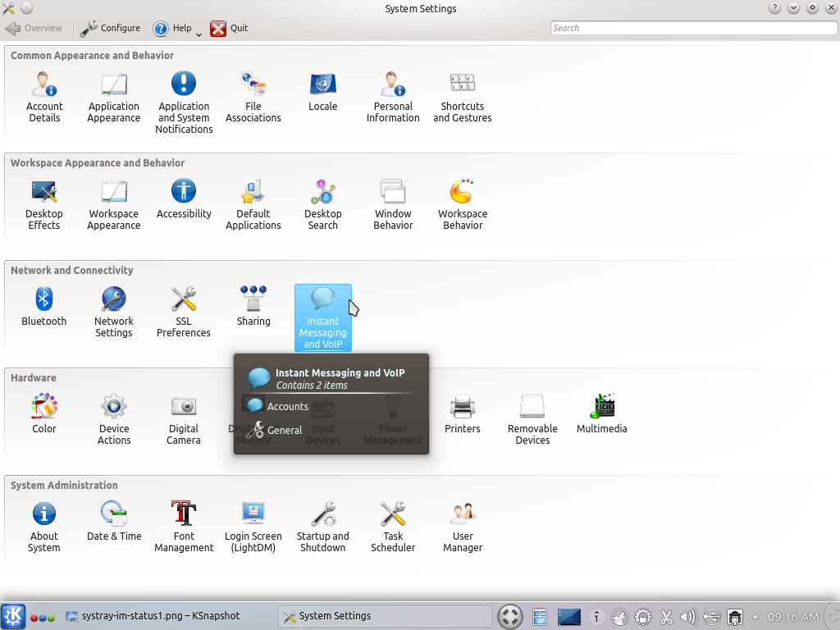840x630 pixels.
Task: Open Bluetooth settings
Action: [44, 307]
